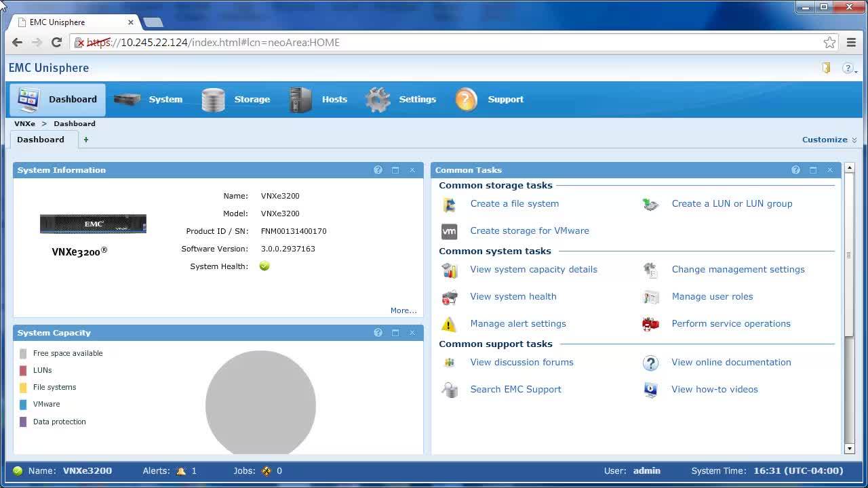The height and width of the screenshot is (488, 868).
Task: Click the alert settings warning triangle icon
Action: tap(449, 324)
